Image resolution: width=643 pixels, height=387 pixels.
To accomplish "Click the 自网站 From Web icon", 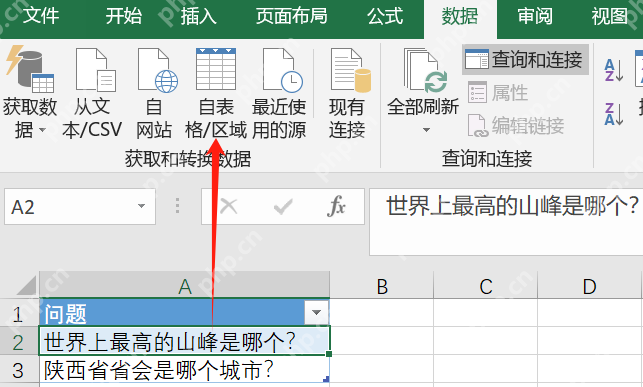I will (x=158, y=70).
